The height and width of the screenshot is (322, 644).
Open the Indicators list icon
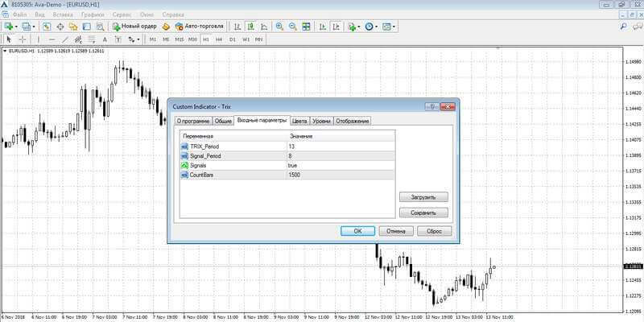click(352, 27)
